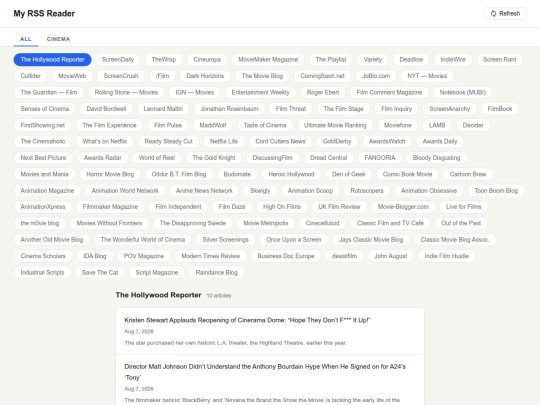Open The Guardian — Film feed
Image resolution: width=540 pixels, height=405 pixels.
tap(49, 92)
